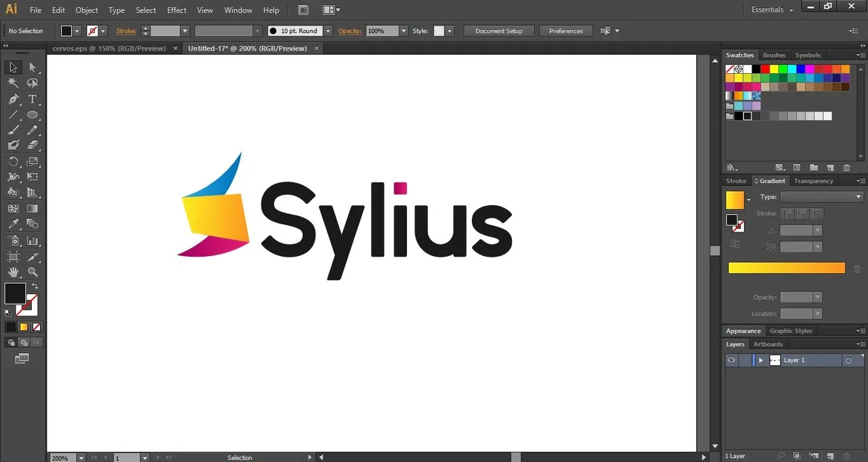This screenshot has height=462, width=868.
Task: Expand Layer 1 disclosure triangle
Action: pos(761,360)
